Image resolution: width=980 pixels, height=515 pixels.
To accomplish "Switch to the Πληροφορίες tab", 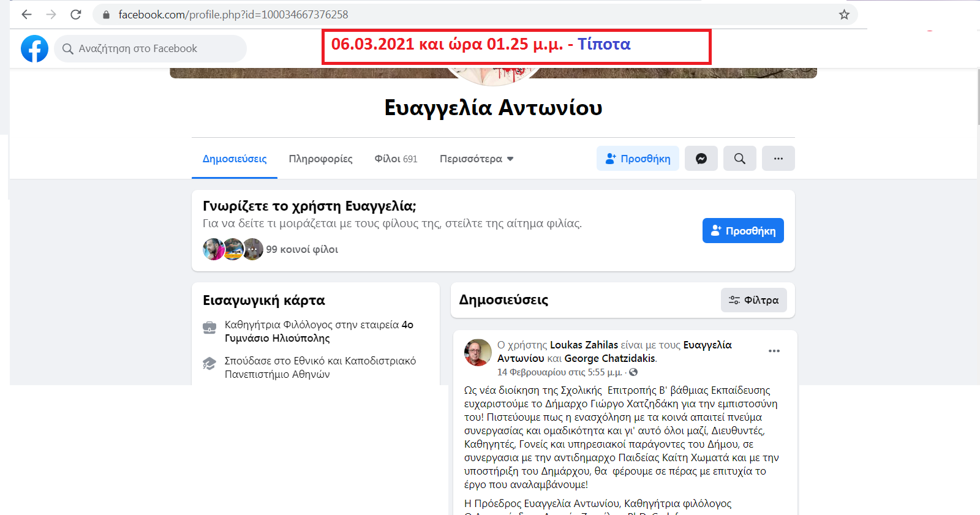I will 320,159.
